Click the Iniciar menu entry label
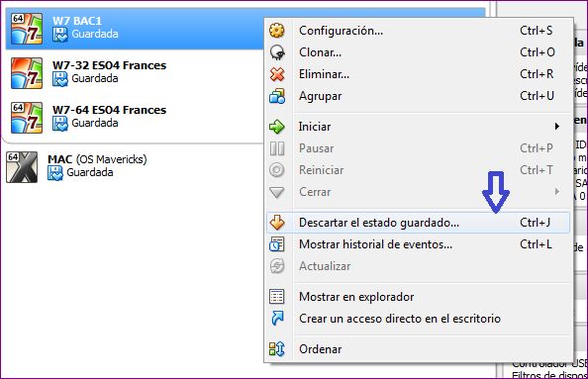This screenshot has height=379, width=588. [x=315, y=127]
